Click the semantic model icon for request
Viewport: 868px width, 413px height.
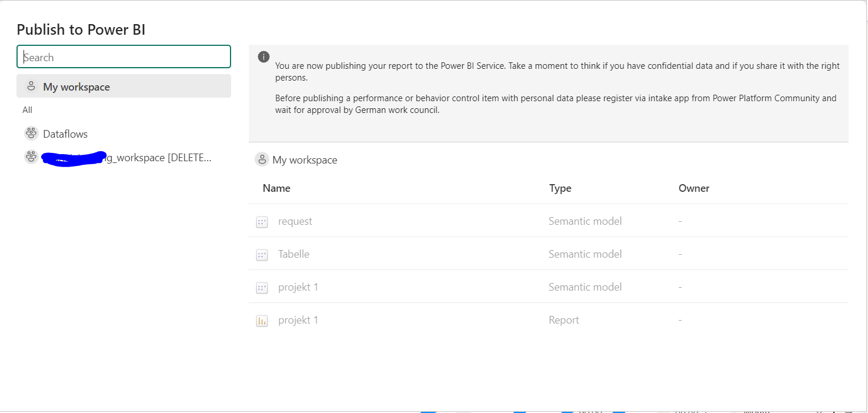(262, 222)
